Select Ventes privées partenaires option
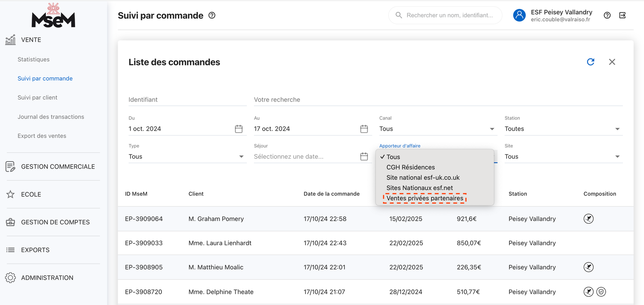Image resolution: width=644 pixels, height=305 pixels. [x=435, y=198]
